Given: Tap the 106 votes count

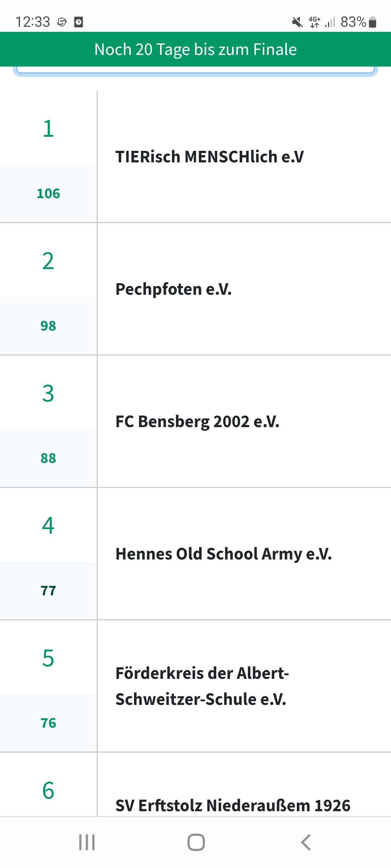Looking at the screenshot, I should pyautogui.click(x=48, y=193).
